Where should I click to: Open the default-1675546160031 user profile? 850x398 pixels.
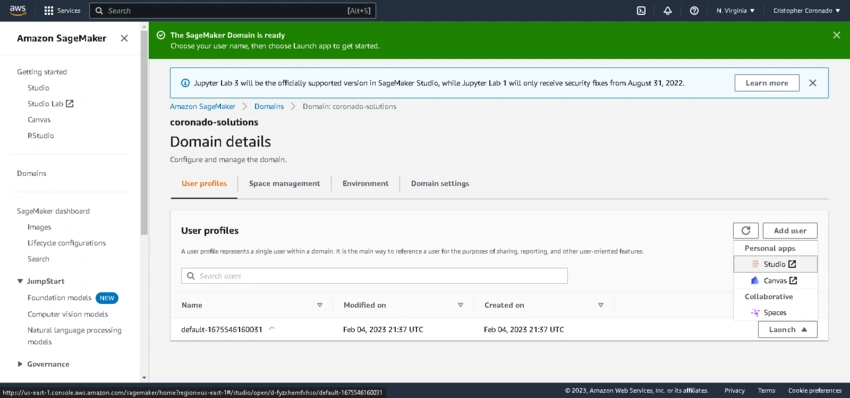click(x=221, y=329)
